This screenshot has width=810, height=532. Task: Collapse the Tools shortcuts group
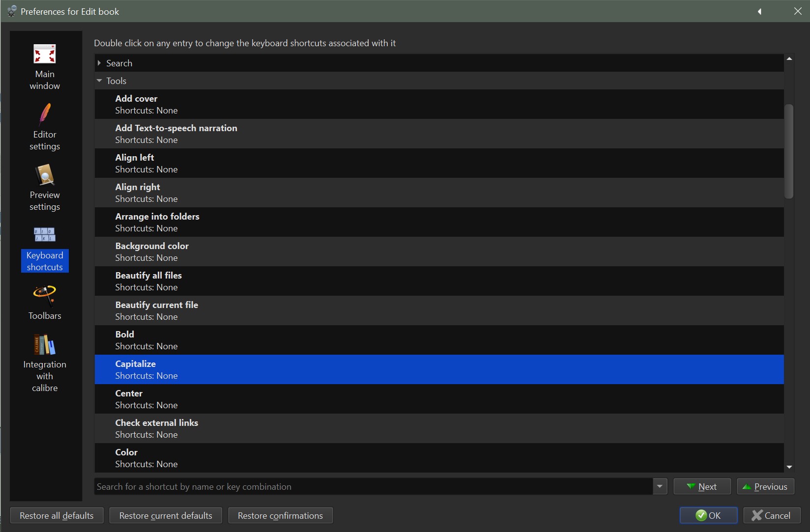click(x=99, y=81)
